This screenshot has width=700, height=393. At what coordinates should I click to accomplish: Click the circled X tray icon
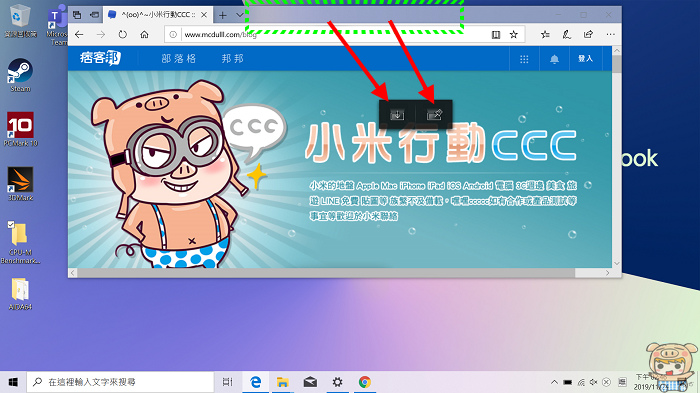(606, 382)
